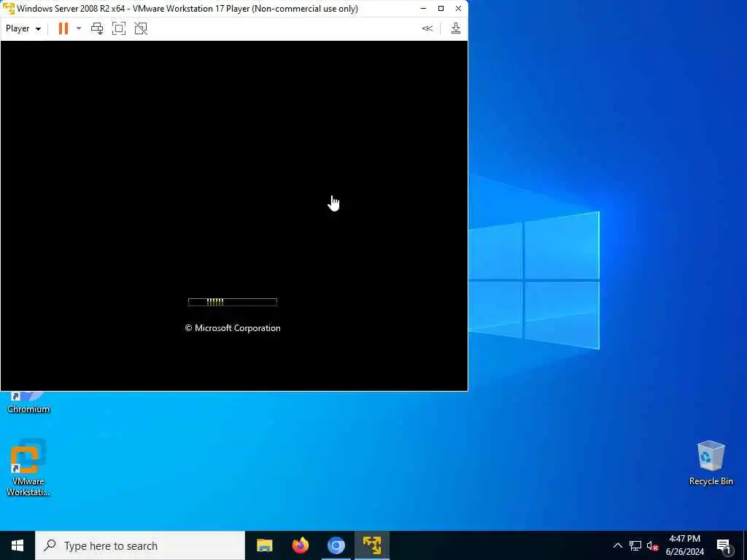Pause the virtual machine
Screen dimensions: 747x560
point(63,28)
